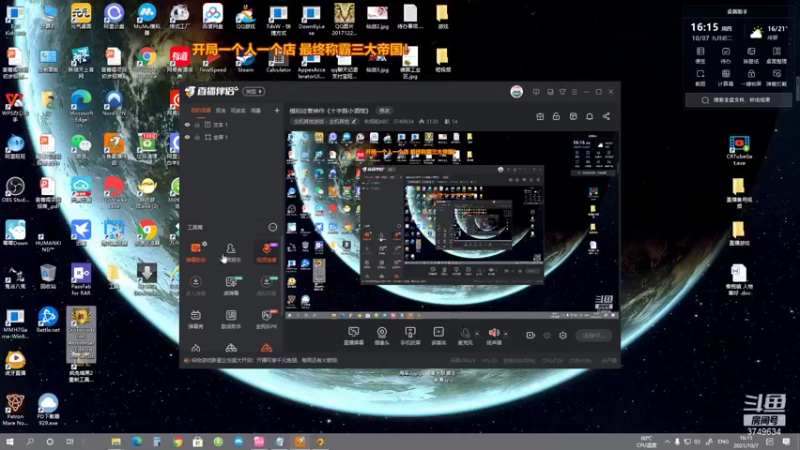Click 修改 button beside stream title
This screenshot has width=800, height=450.
point(384,110)
